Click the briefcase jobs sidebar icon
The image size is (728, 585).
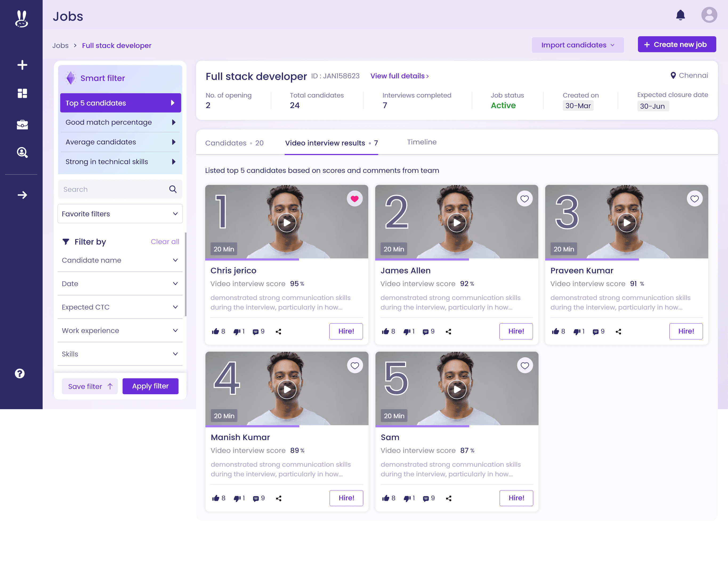coord(22,125)
